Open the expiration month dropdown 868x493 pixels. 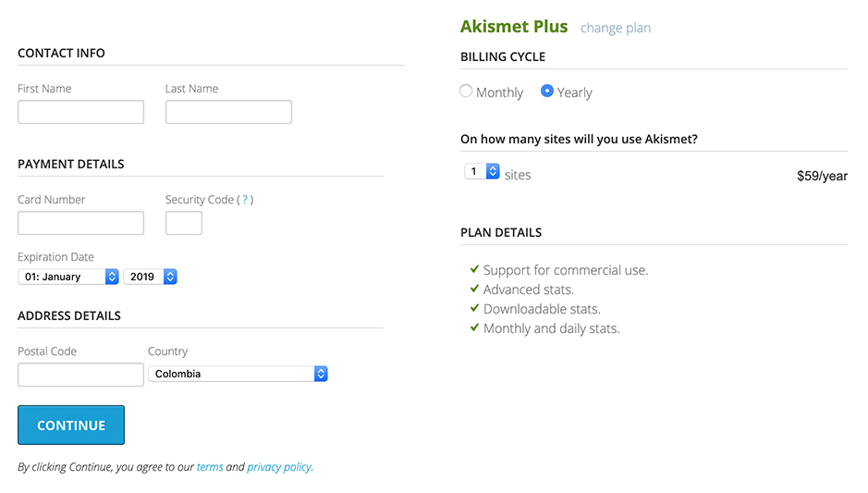[x=68, y=277]
